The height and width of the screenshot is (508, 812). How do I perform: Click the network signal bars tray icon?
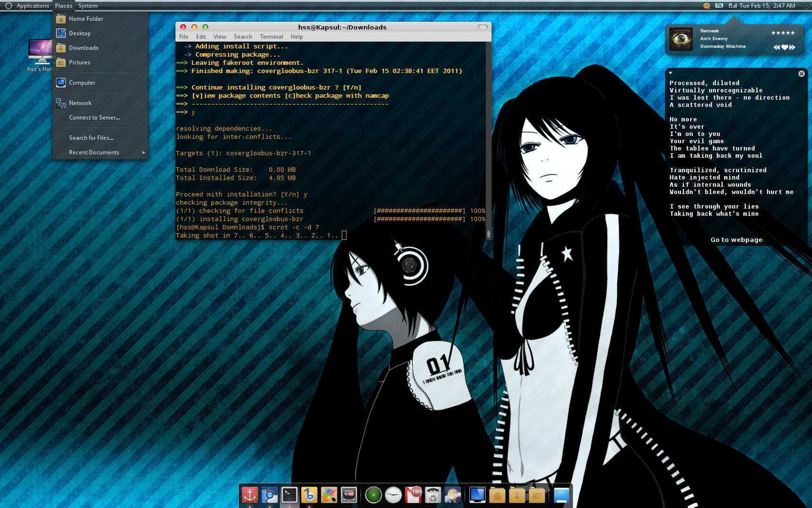pyautogui.click(x=733, y=6)
